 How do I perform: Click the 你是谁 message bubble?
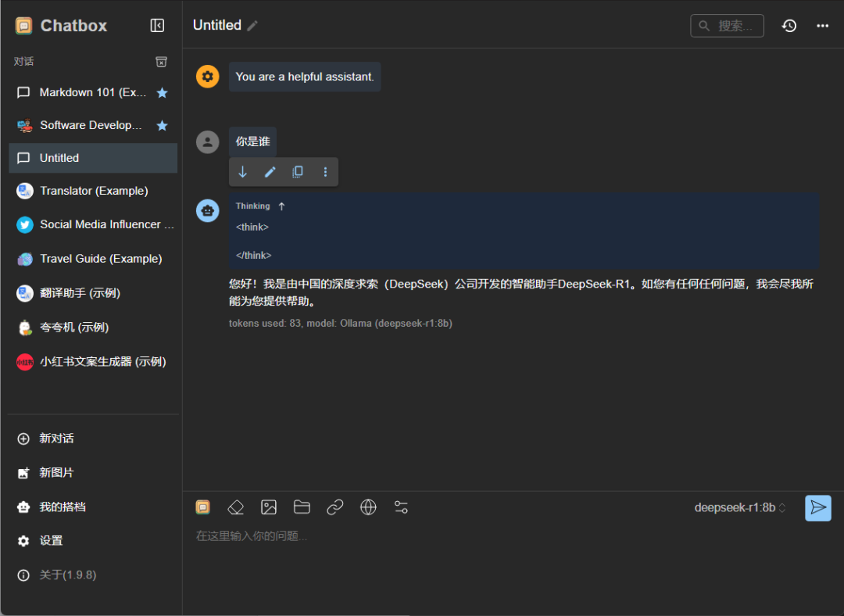(253, 141)
